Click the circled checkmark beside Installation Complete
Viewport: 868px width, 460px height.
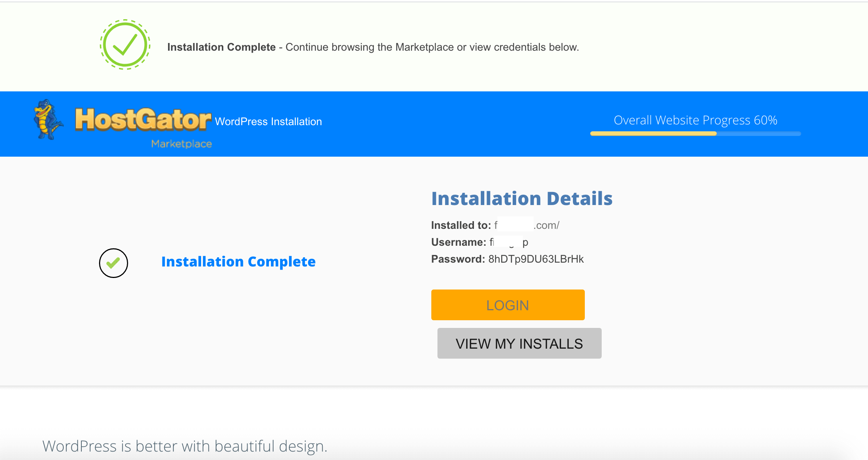click(113, 263)
